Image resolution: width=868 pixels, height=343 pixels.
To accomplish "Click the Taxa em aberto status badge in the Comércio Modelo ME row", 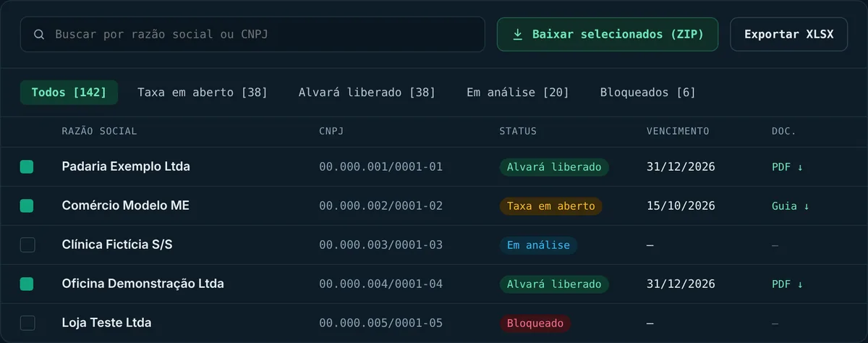I will 551,206.
